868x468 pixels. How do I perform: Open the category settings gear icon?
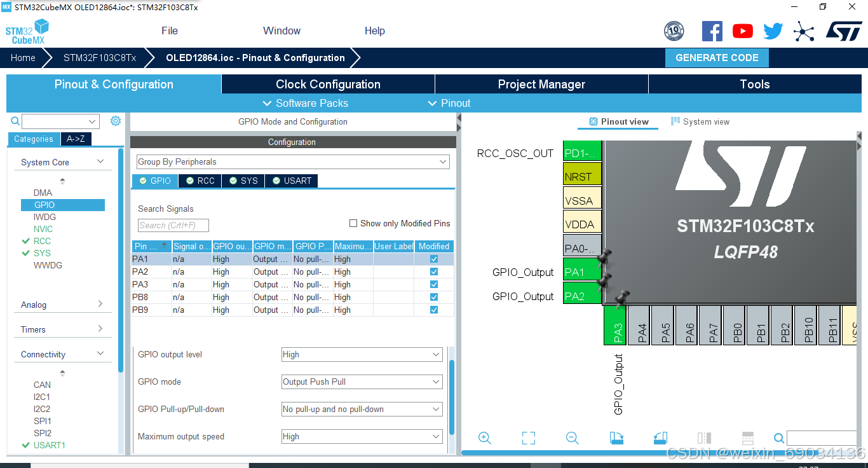tap(115, 121)
